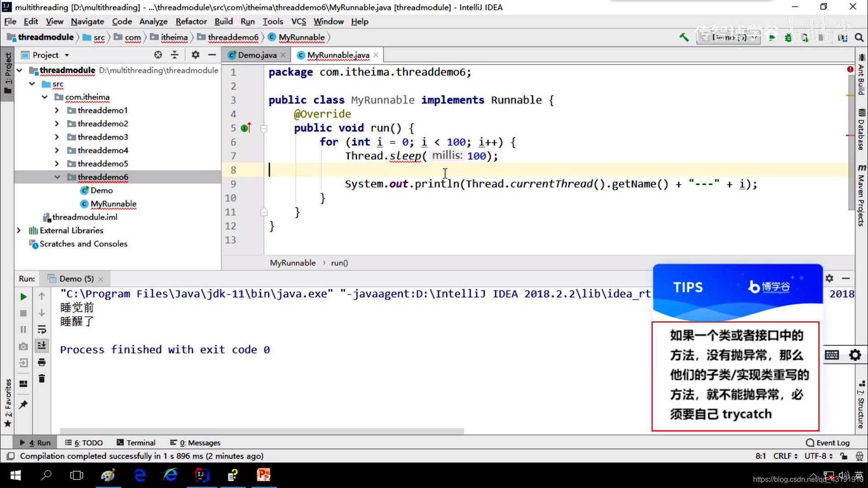Click the print icon in Run panel
This screenshot has height=488, width=868.
(x=42, y=362)
